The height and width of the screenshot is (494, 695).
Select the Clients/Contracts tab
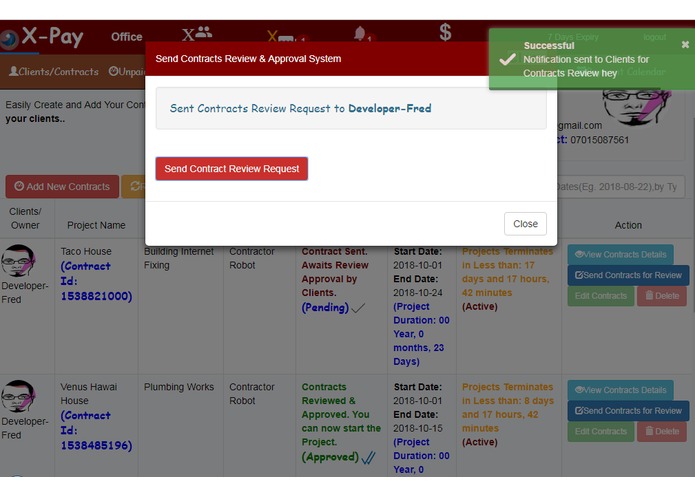pos(54,72)
